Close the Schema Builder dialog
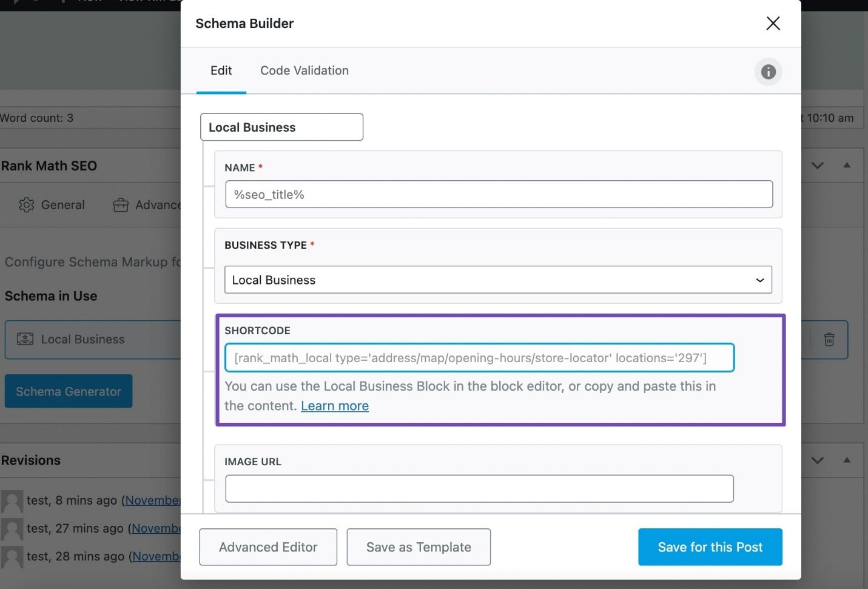Image resolution: width=868 pixels, height=589 pixels. 773,24
